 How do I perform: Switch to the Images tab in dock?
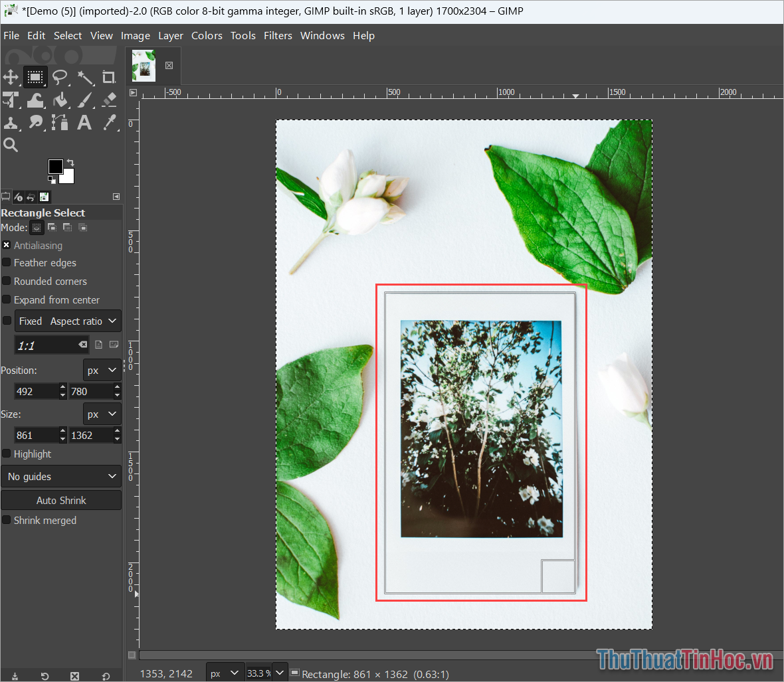click(44, 197)
